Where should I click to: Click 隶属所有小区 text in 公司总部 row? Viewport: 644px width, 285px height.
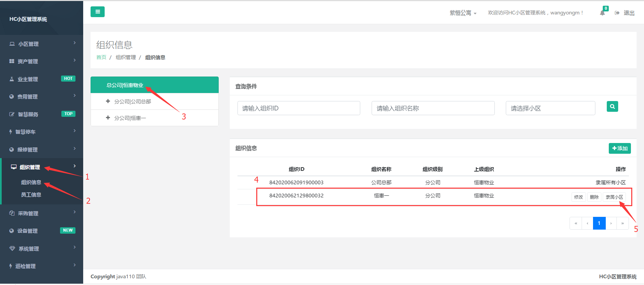click(x=610, y=183)
